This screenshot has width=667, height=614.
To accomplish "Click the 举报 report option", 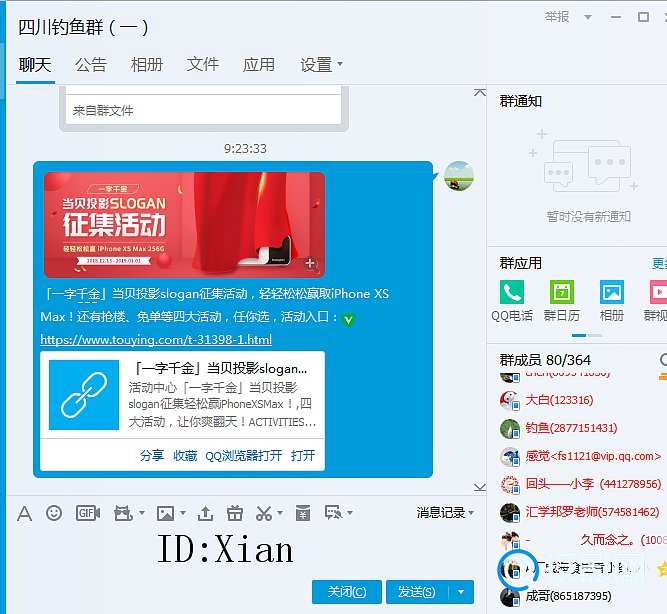I will pos(557,17).
